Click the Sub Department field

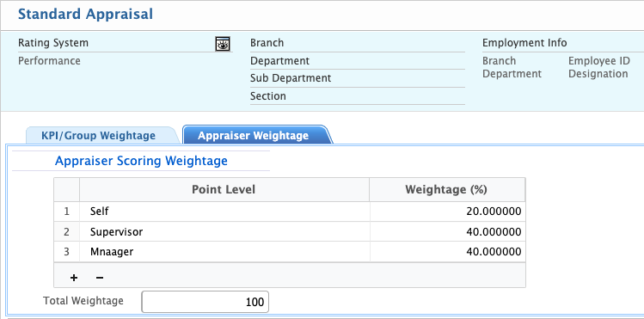(x=358, y=78)
